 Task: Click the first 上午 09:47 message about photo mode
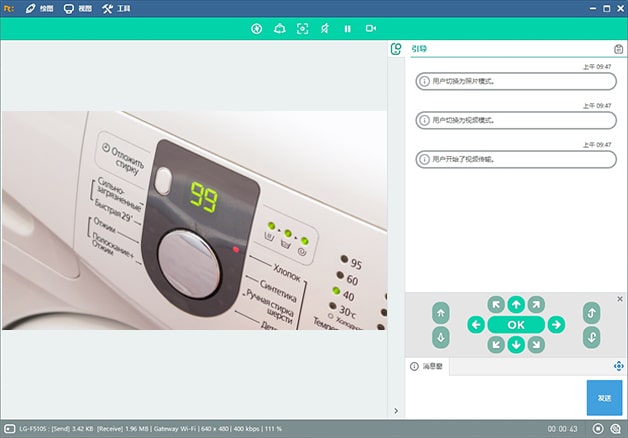(x=516, y=81)
